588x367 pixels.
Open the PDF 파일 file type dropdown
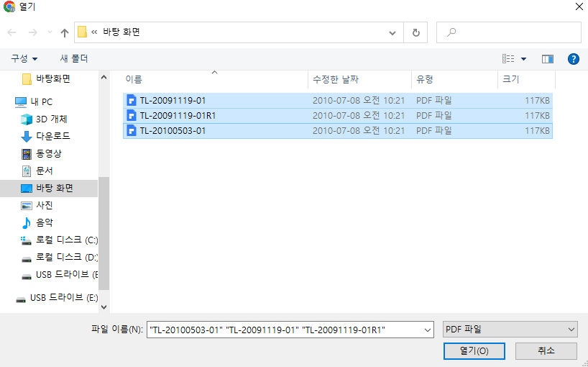click(x=510, y=330)
